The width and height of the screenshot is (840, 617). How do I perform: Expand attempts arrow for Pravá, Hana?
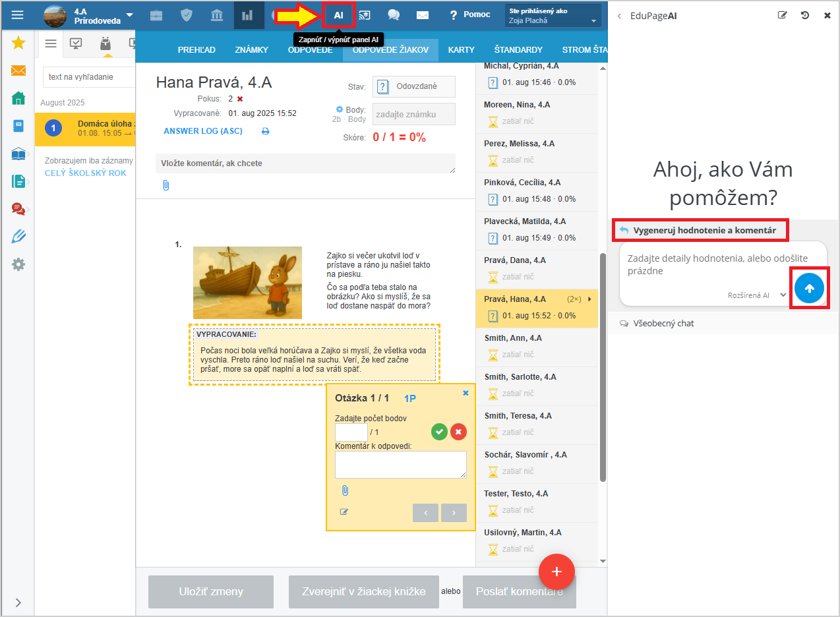coord(589,299)
